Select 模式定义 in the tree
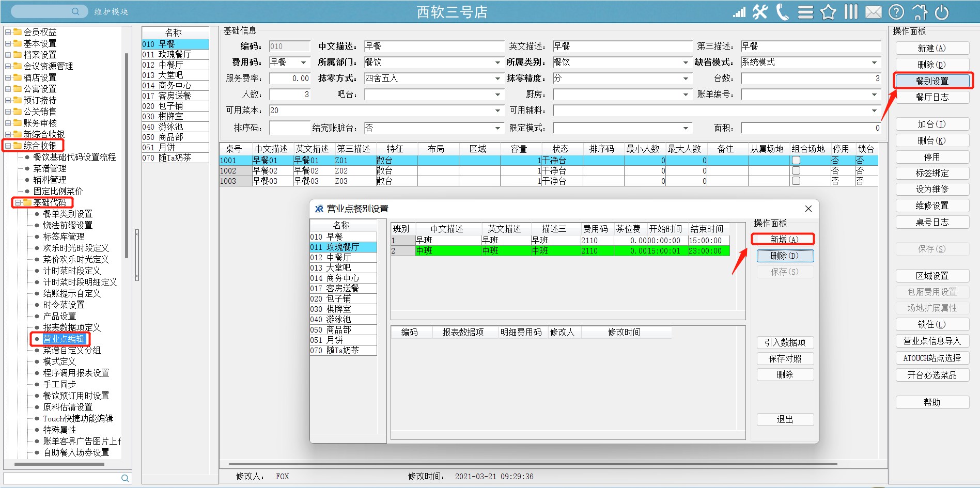Viewport: 980px width, 488px height. 59,361
